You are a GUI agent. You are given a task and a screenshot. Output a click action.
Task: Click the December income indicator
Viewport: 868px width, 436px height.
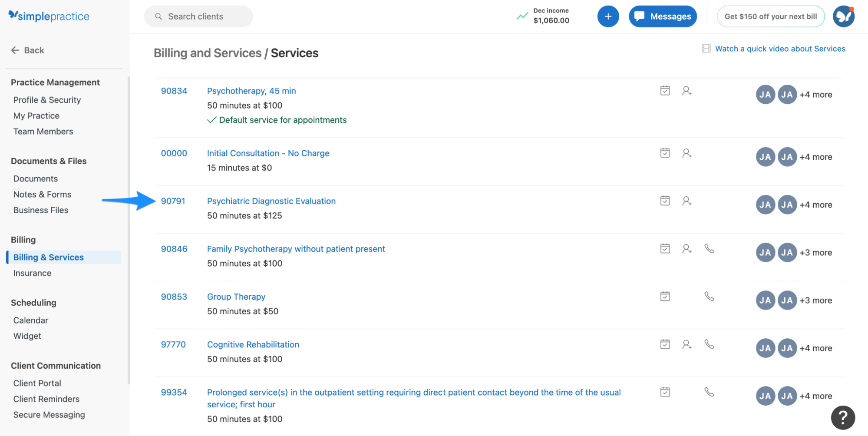click(544, 16)
